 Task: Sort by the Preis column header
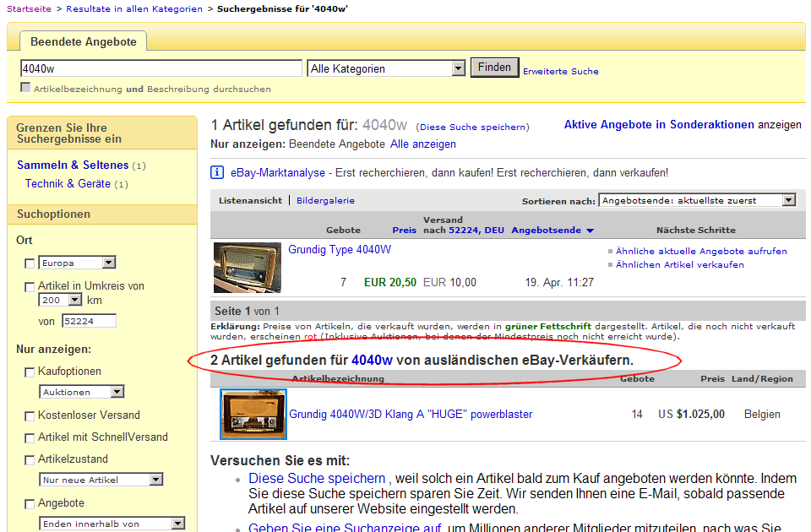404,230
